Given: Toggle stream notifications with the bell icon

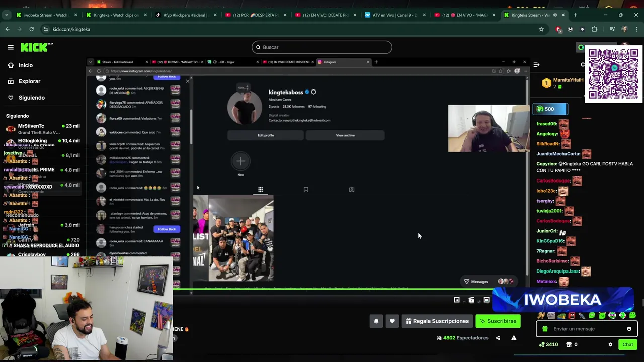Looking at the screenshot, I should (x=376, y=321).
